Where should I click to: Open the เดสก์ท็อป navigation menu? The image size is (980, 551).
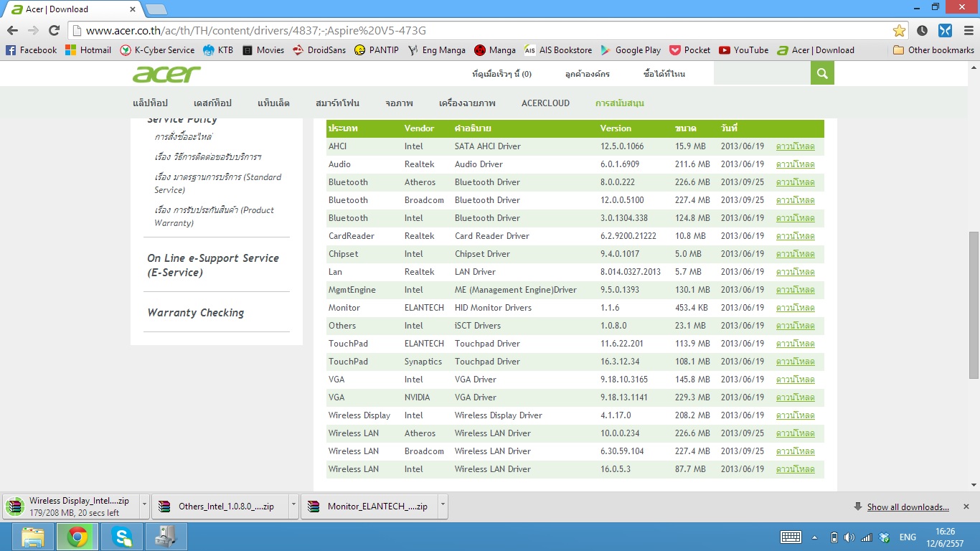pos(212,103)
